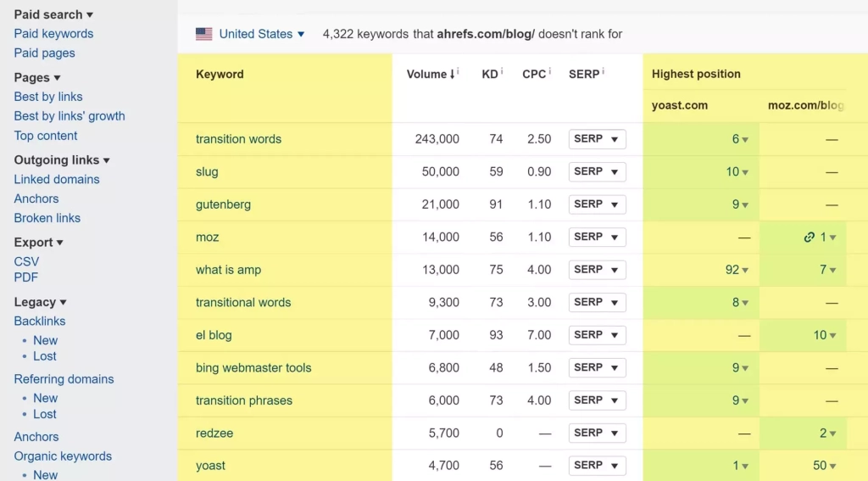The height and width of the screenshot is (481, 868).
Task: Sort table by CPC column
Action: (x=534, y=75)
